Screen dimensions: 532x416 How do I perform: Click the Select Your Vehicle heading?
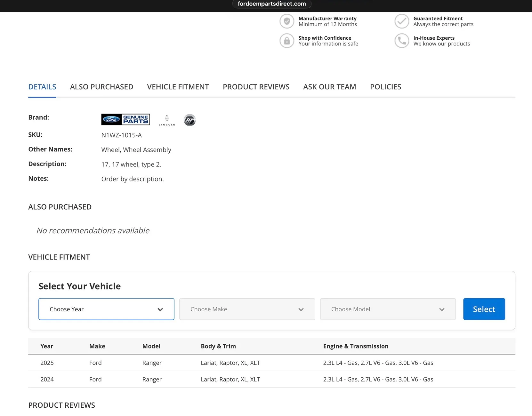[80, 286]
